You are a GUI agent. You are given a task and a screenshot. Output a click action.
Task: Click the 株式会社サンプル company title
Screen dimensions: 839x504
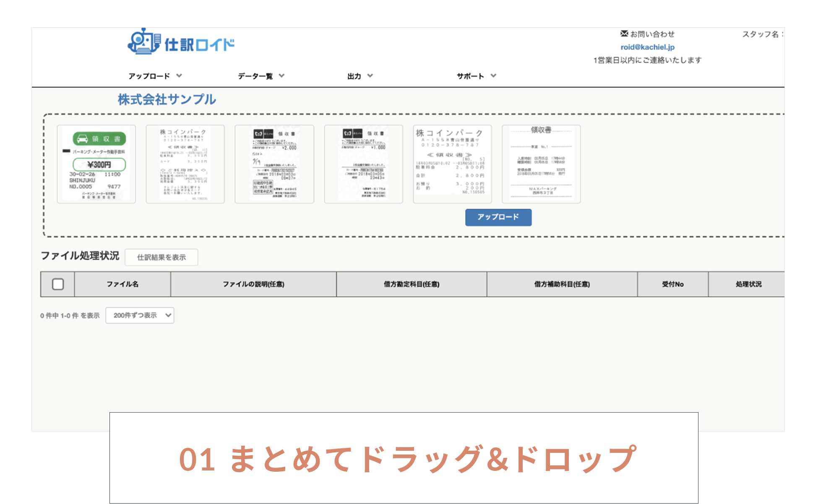167,100
